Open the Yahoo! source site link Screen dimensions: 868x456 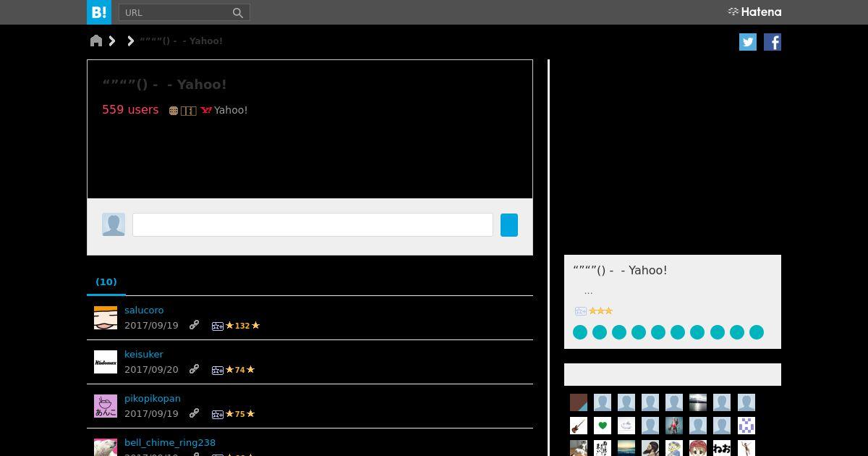(x=231, y=110)
